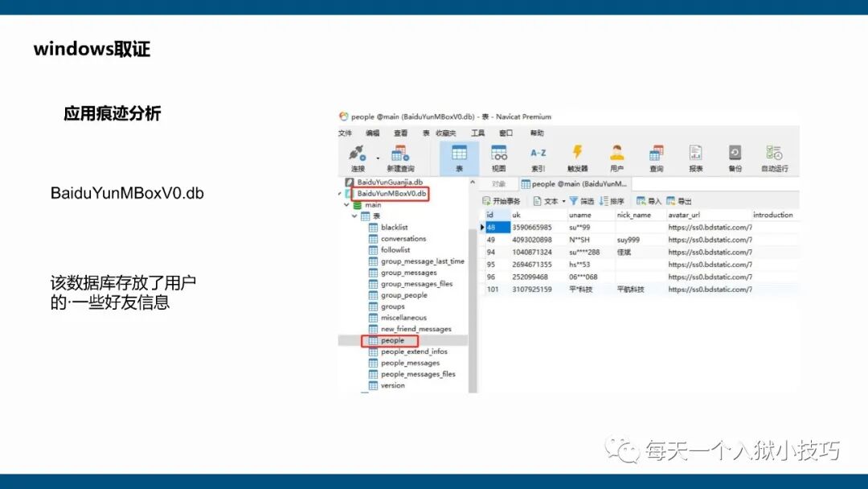Open the 收藏夹 favorites menu
Image resolution: width=868 pixels, height=489 pixels.
[x=445, y=133]
